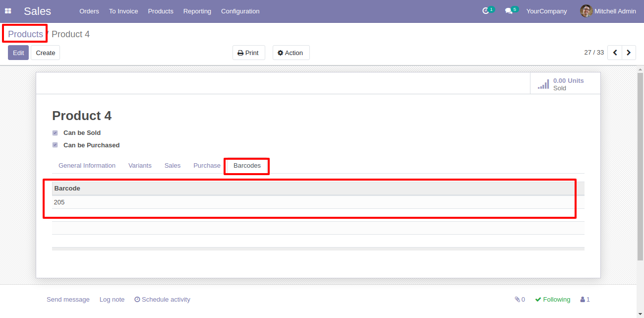Click the Following subscription toggle

click(553, 300)
